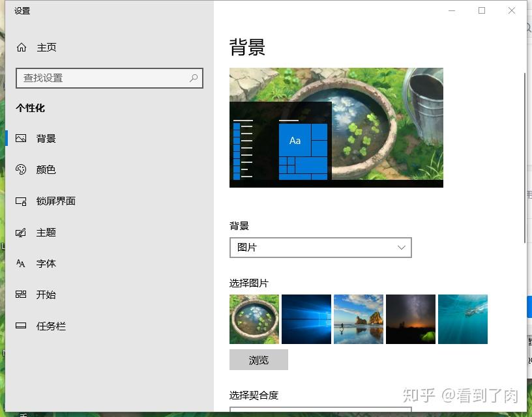Click the 任务栏 (Taskbar) sidebar icon

[x=20, y=326]
